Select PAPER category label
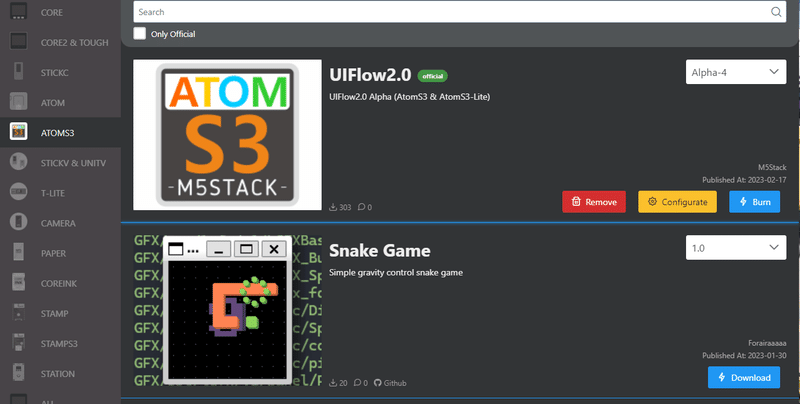The width and height of the screenshot is (800, 404). tap(54, 253)
